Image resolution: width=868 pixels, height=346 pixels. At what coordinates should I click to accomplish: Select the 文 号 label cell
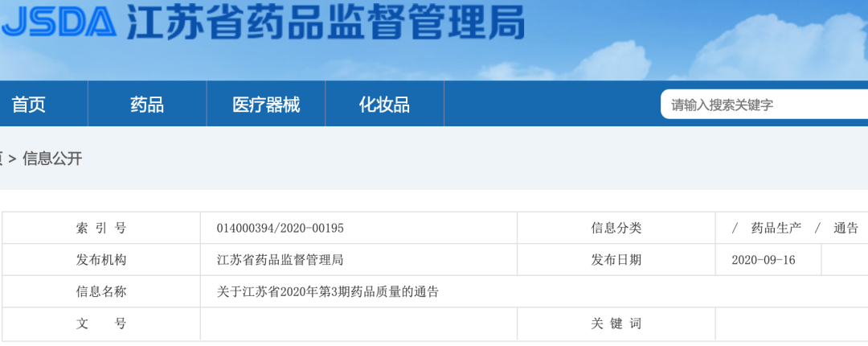click(101, 323)
